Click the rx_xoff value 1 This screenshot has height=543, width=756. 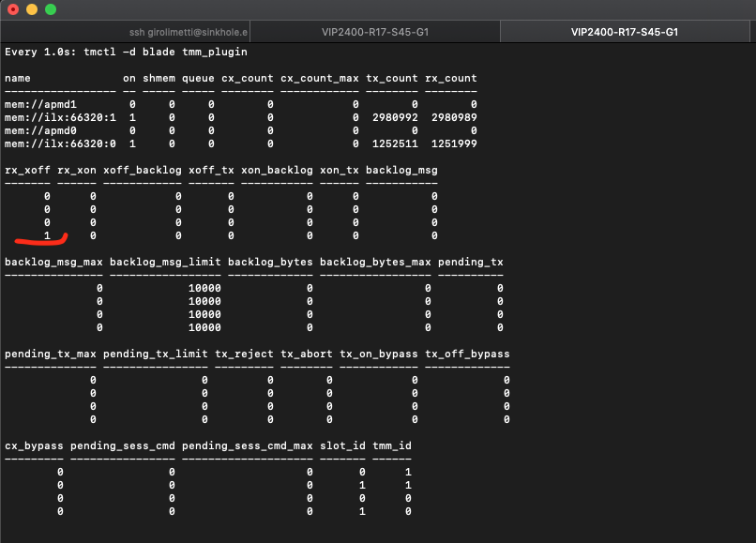pos(47,235)
